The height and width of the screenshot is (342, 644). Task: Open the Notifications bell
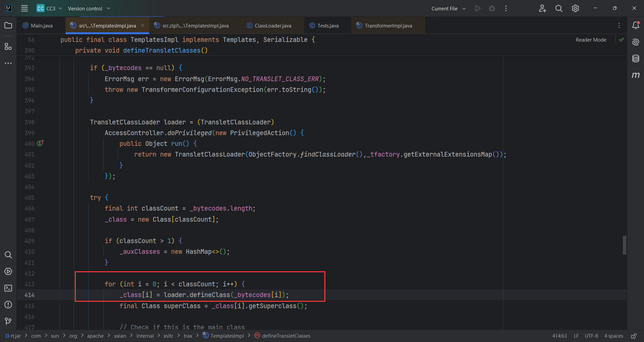click(x=636, y=25)
